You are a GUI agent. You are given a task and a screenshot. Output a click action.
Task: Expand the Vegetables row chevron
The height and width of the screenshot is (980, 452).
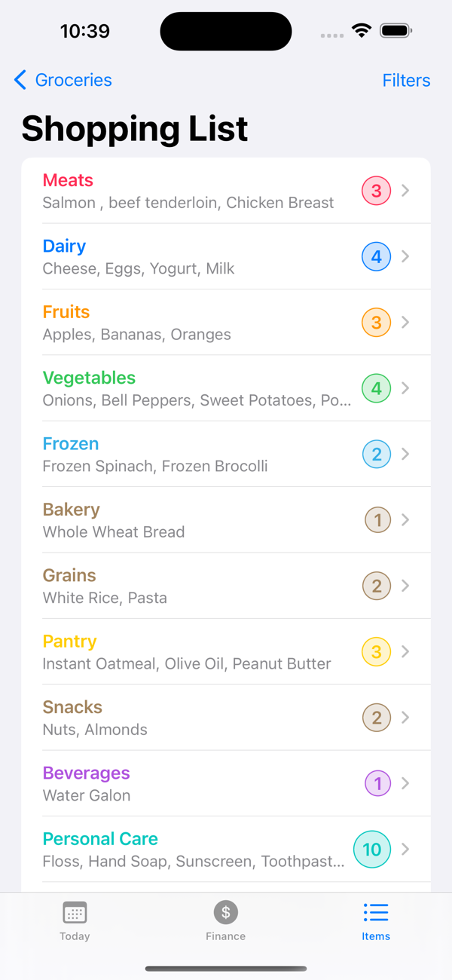click(405, 388)
